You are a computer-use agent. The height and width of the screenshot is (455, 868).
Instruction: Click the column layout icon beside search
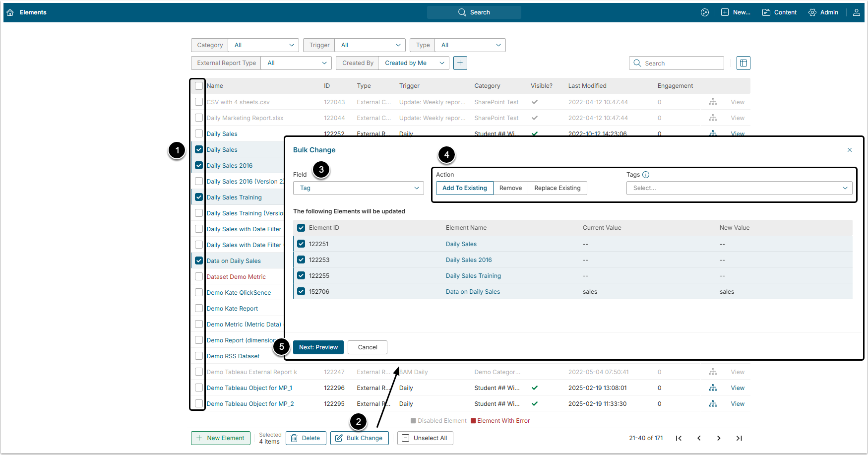pos(743,63)
